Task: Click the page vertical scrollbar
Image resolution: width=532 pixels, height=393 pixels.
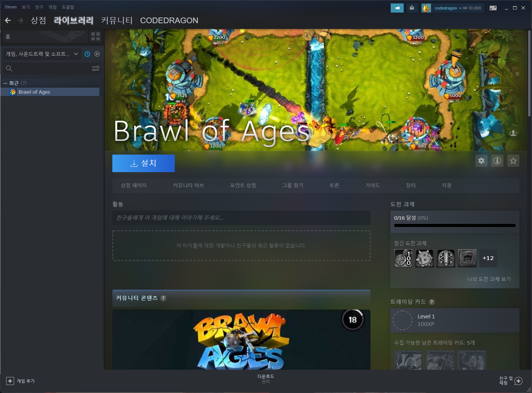Action: [x=529, y=72]
